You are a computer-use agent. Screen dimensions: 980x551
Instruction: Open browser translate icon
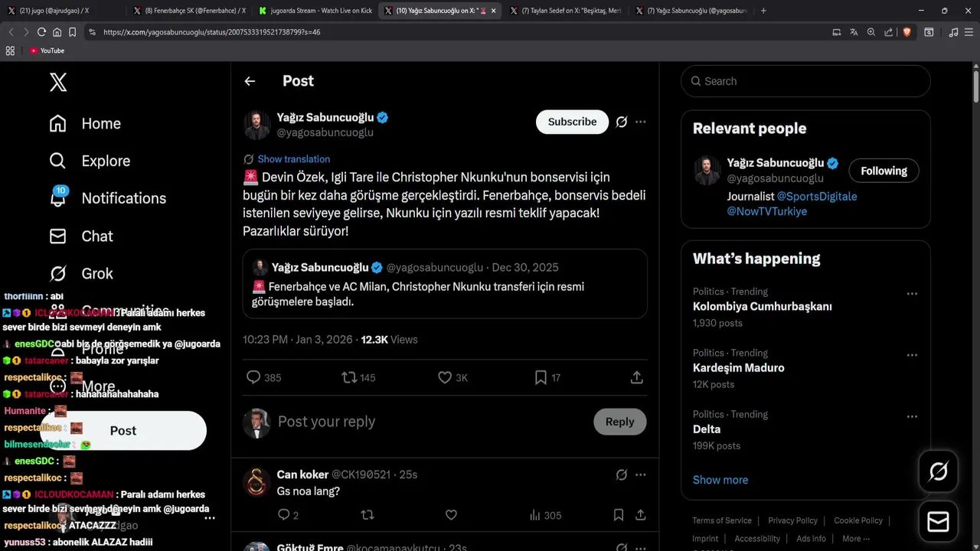tap(854, 32)
